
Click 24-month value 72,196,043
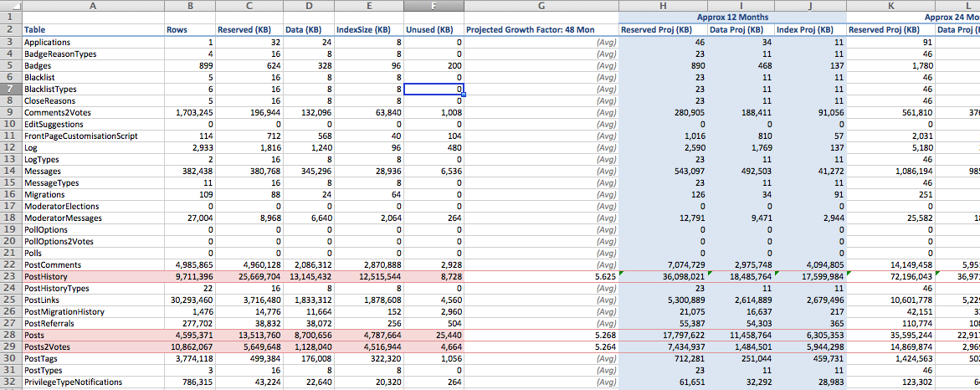point(890,276)
